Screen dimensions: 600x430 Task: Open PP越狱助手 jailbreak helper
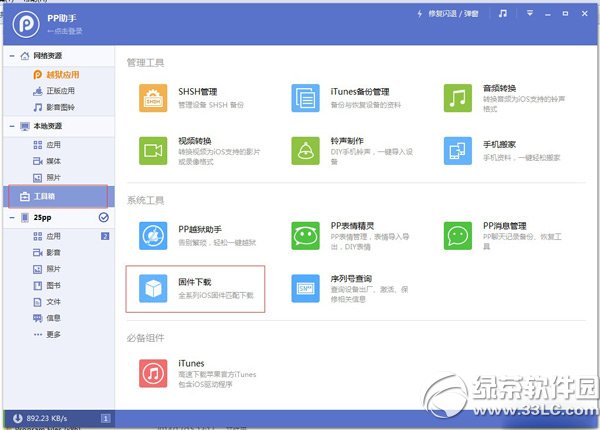[x=153, y=235]
